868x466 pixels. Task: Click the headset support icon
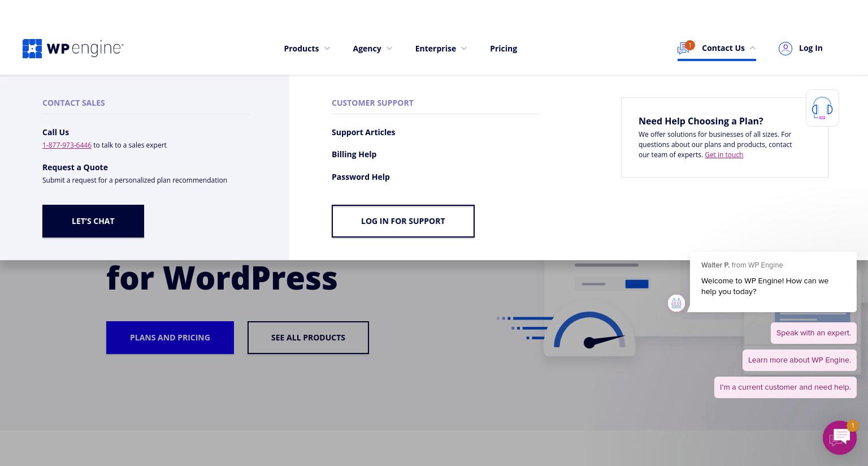(x=822, y=108)
